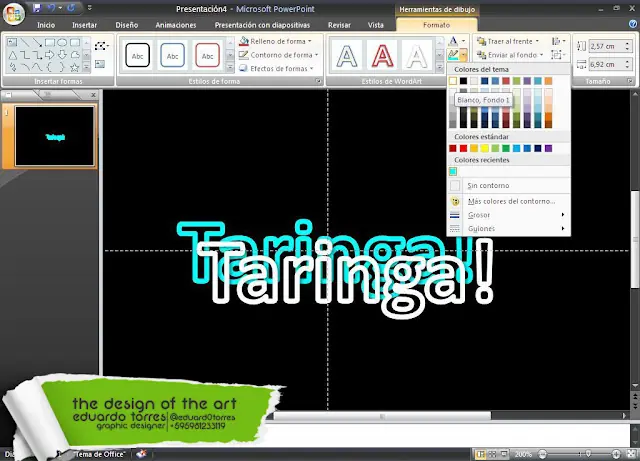This screenshot has width=640, height=461.
Task: Select the red standard color swatch
Action: [464, 148]
